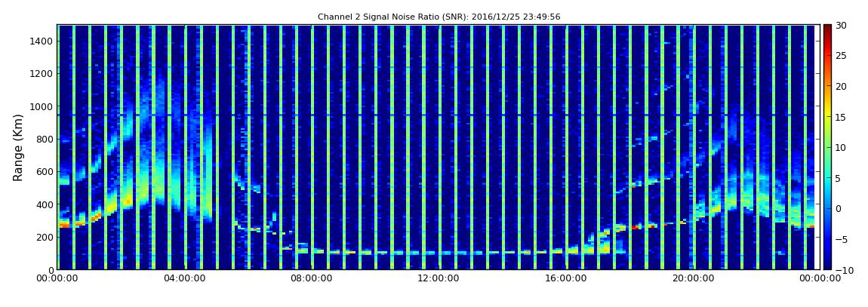Click the 16:00:00 time axis label
This screenshot has width=868, height=307.
[565, 279]
